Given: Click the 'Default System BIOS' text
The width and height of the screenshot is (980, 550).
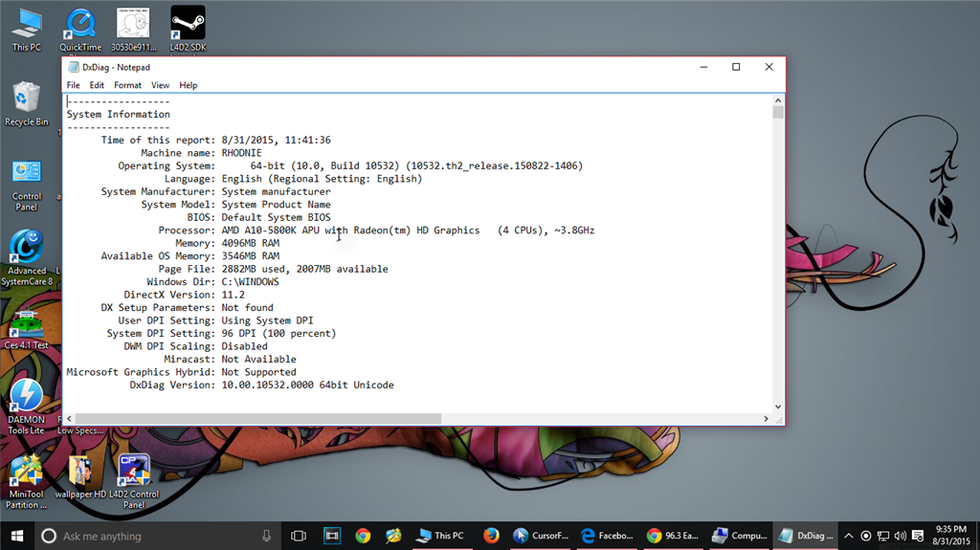Looking at the screenshot, I should click(x=277, y=217).
